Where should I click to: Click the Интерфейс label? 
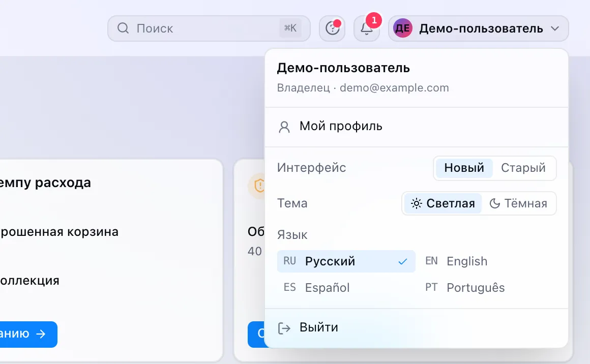[312, 168]
